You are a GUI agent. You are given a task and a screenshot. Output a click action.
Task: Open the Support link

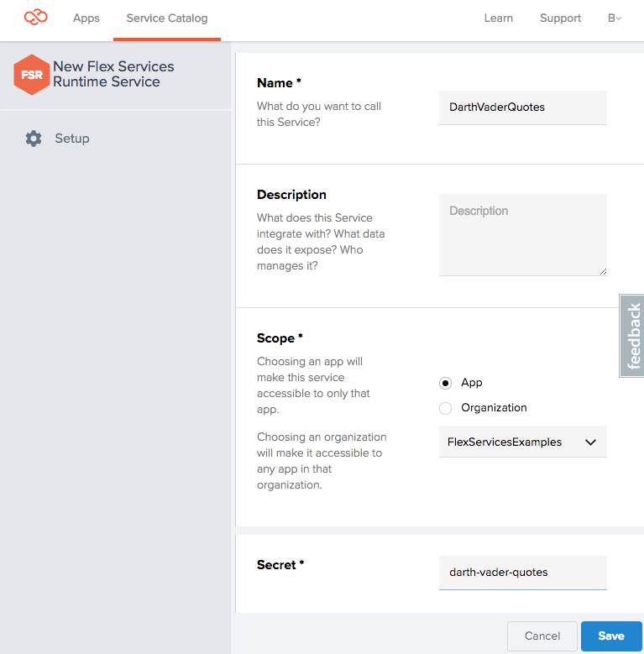[560, 18]
